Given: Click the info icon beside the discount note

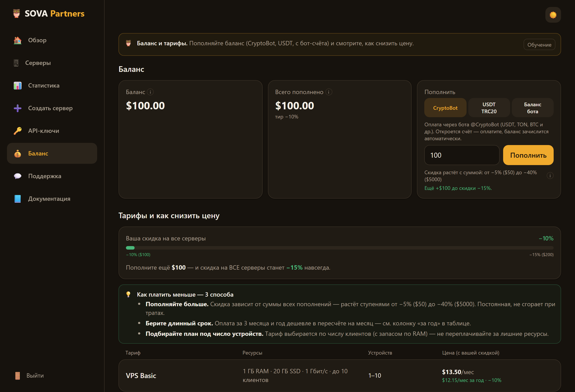Looking at the screenshot, I should [x=550, y=176].
